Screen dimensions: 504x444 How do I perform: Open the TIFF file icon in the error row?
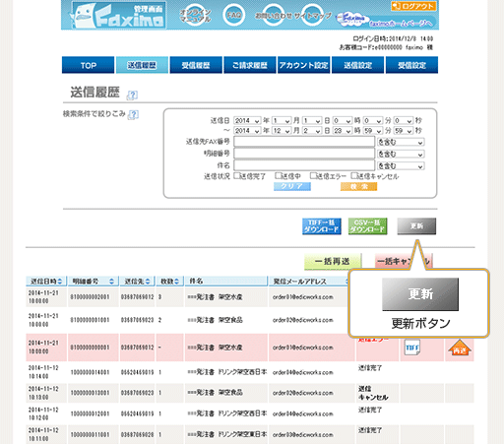pyautogui.click(x=411, y=348)
